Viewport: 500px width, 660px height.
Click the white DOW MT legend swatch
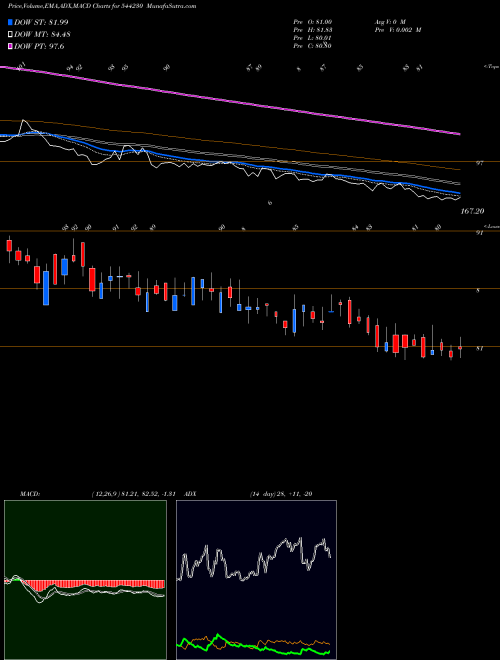point(10,34)
